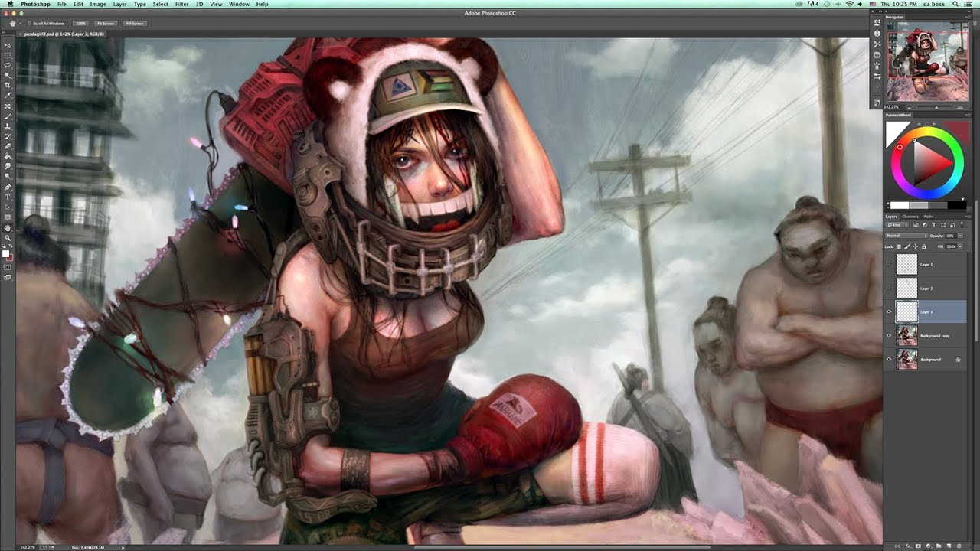Switch to the Paths tab

point(929,217)
